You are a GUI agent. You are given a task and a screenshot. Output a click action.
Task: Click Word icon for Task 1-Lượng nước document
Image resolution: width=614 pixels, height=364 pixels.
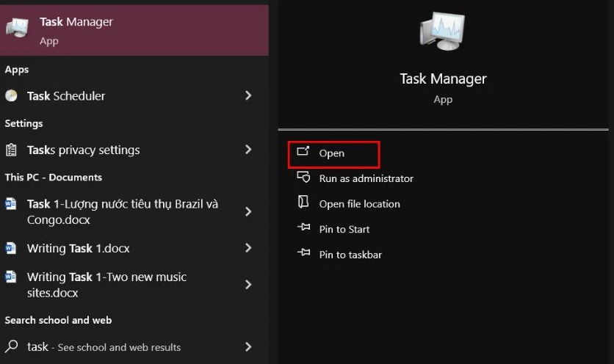[x=10, y=204]
